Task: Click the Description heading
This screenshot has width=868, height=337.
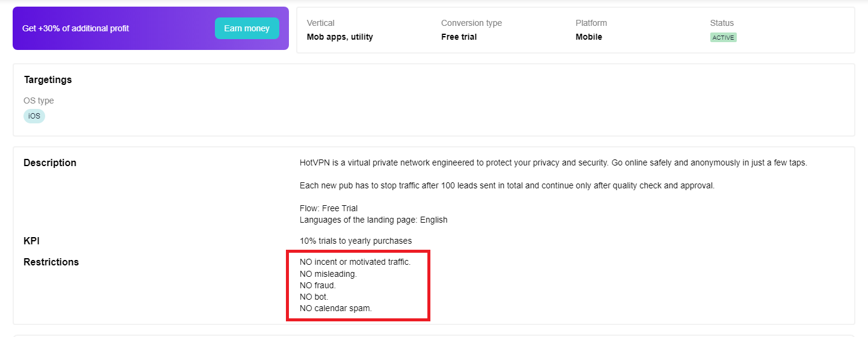Action: pos(50,162)
